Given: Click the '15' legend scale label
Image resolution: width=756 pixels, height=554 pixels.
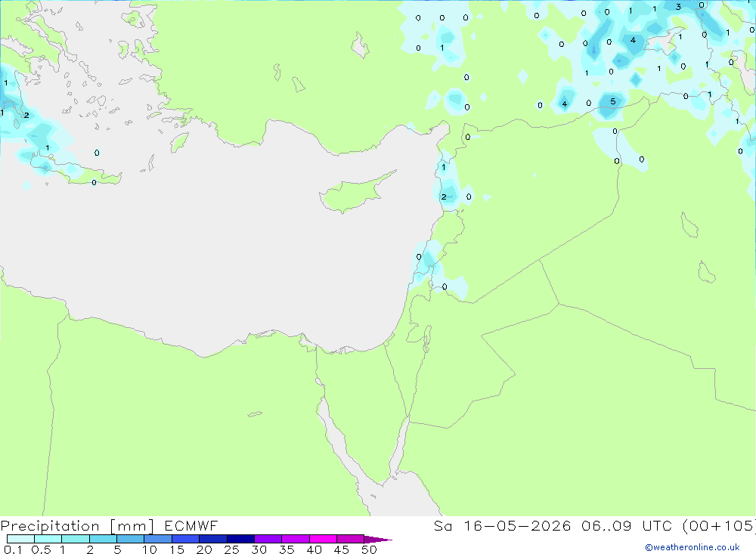Looking at the screenshot, I should point(177,549).
